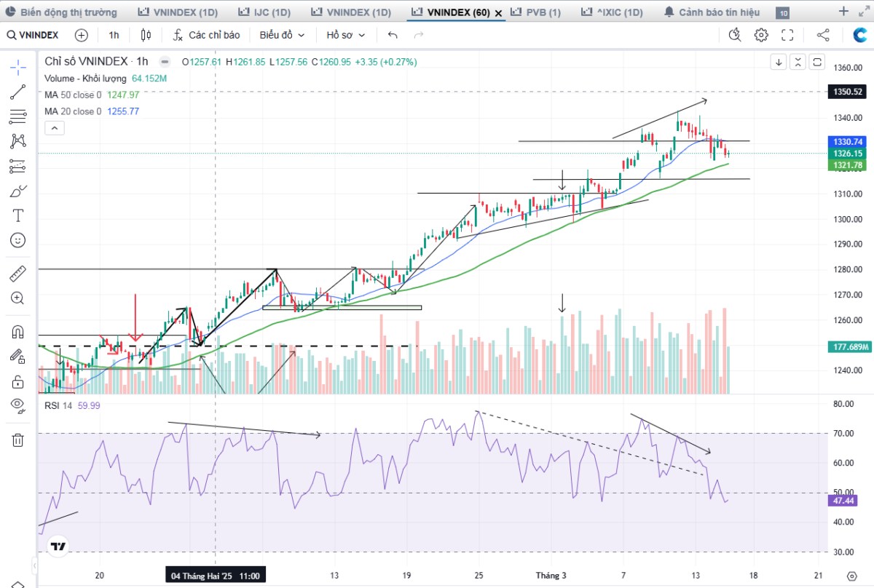Open the Fibonacci retracement lines tool
874x588 pixels.
18,116
